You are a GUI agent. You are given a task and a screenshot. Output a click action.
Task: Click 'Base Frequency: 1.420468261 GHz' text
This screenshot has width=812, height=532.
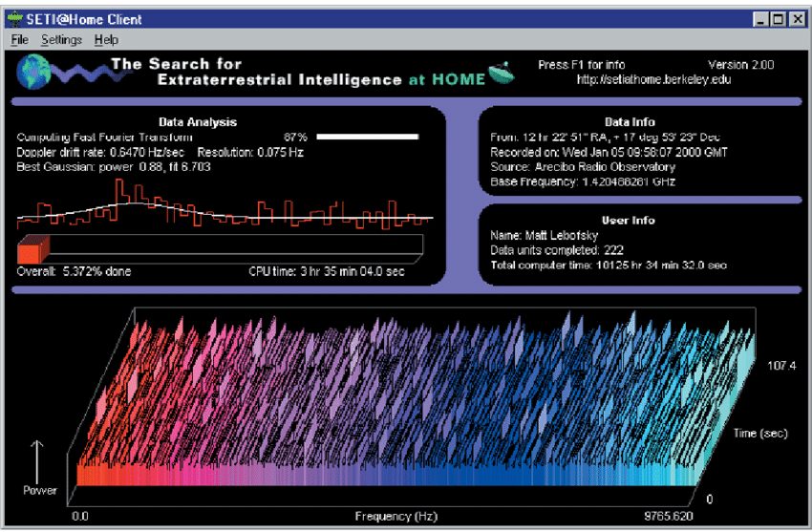(583, 181)
